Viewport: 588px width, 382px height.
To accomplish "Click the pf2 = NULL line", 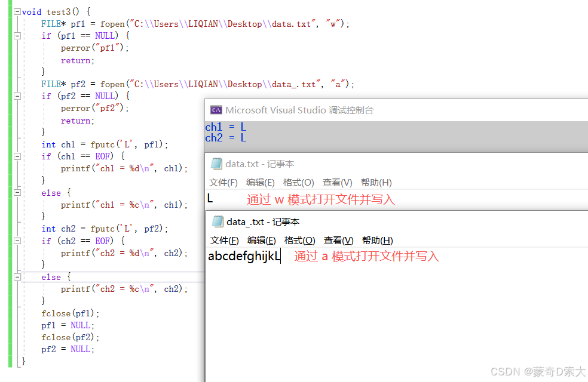I will click(x=68, y=349).
